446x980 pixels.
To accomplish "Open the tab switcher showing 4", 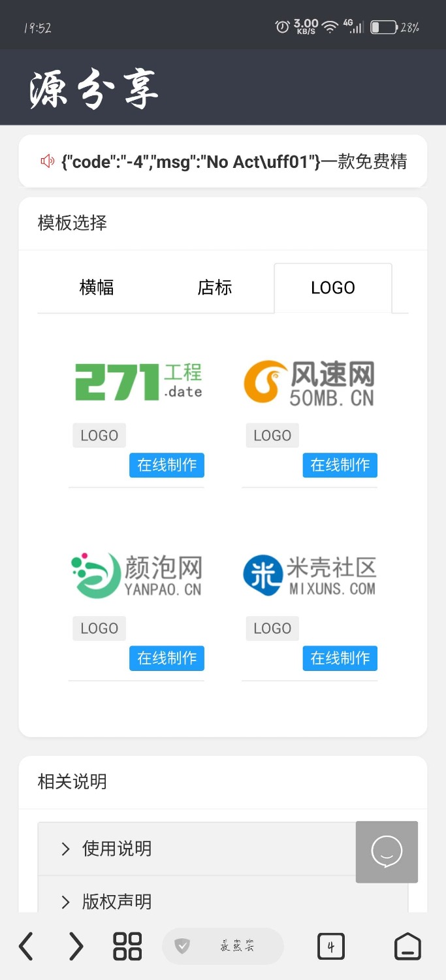I will pyautogui.click(x=331, y=946).
